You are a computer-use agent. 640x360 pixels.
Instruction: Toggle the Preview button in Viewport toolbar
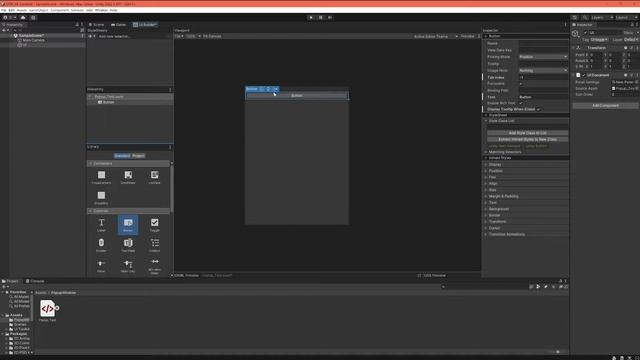tap(467, 36)
